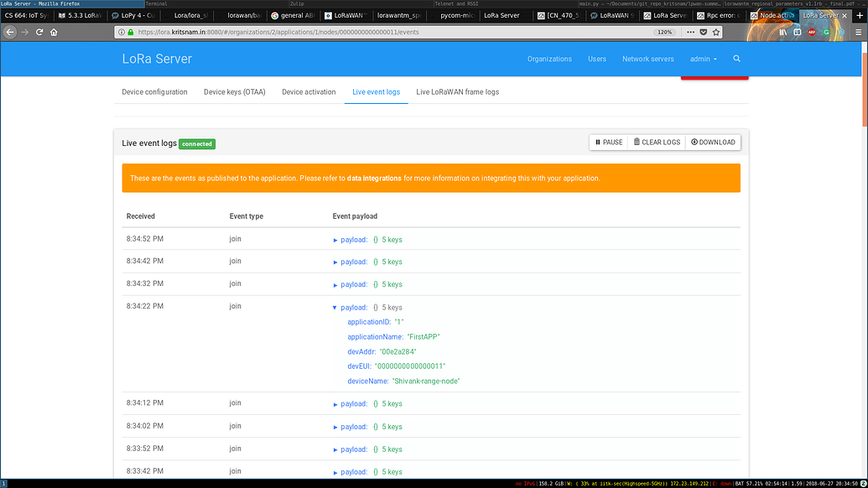
Task: Expand the payload for the 8:34:52 PM join event
Action: [335, 239]
